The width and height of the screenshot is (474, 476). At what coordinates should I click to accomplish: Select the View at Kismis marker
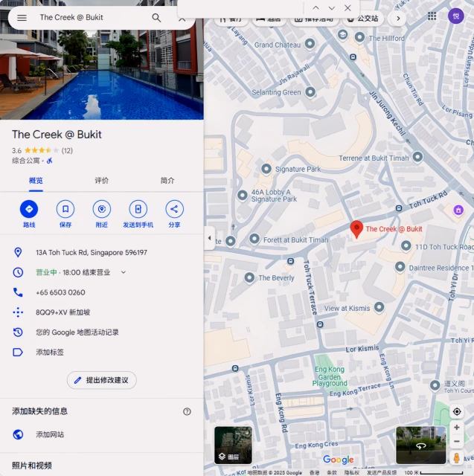[x=379, y=307]
